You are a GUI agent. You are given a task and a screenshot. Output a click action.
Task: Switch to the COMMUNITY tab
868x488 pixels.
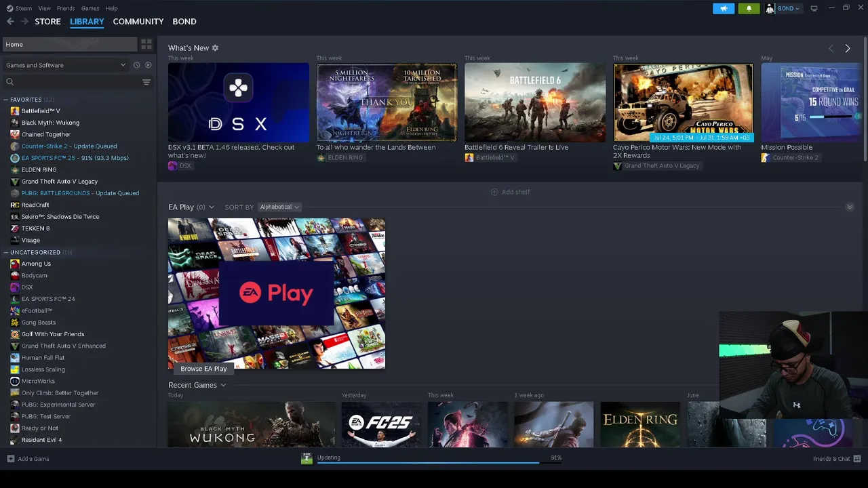click(138, 22)
